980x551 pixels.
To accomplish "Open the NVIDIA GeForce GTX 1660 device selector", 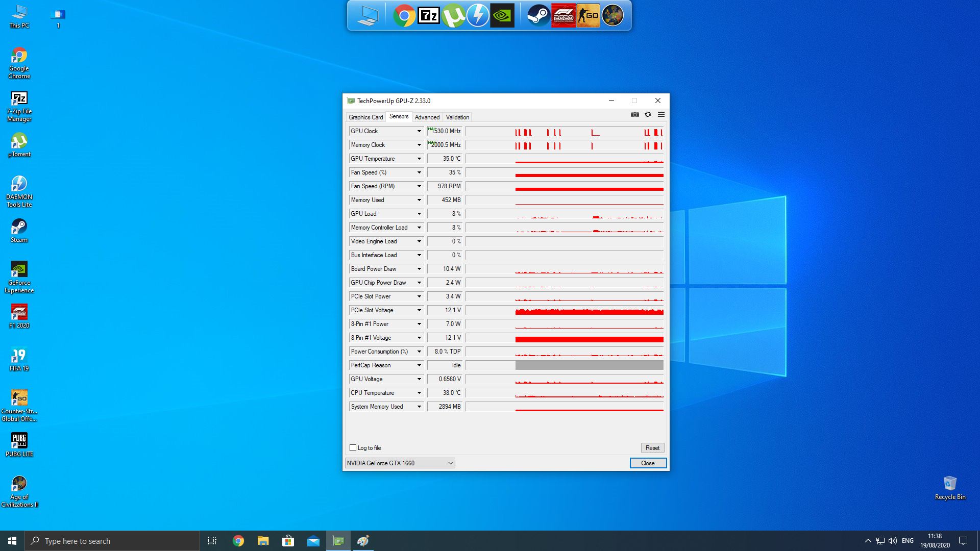I will [400, 463].
